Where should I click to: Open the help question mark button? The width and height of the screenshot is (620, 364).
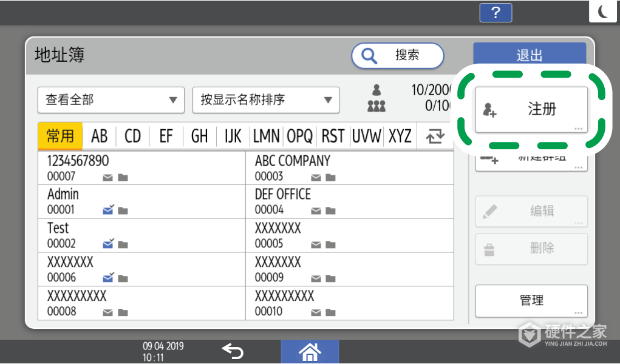(496, 13)
